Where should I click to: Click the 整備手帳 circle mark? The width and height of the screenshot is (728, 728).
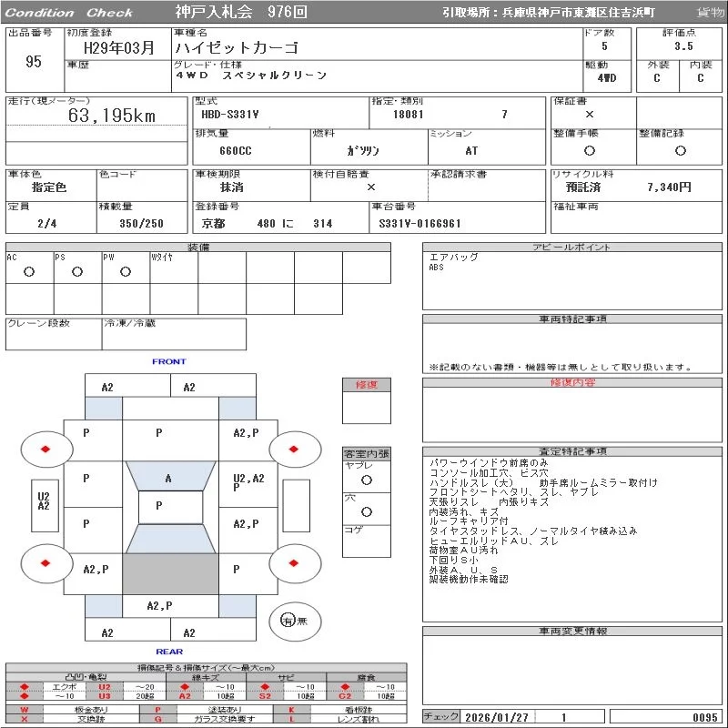(589, 150)
